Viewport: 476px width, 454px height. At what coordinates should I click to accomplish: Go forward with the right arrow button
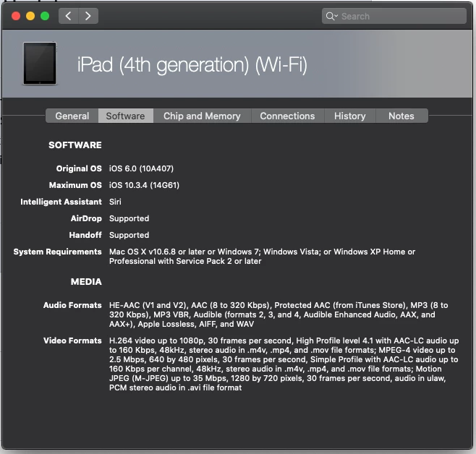coord(88,16)
